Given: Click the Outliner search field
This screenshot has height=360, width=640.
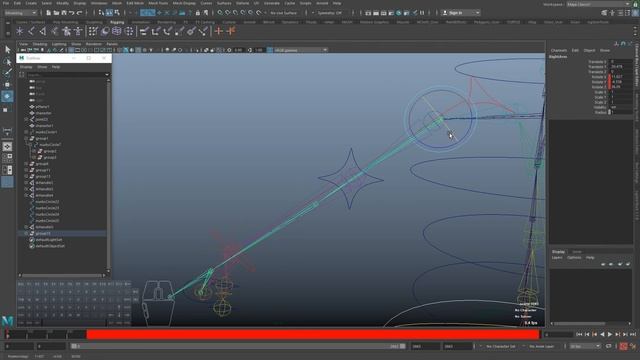Looking at the screenshot, I should coord(68,75).
